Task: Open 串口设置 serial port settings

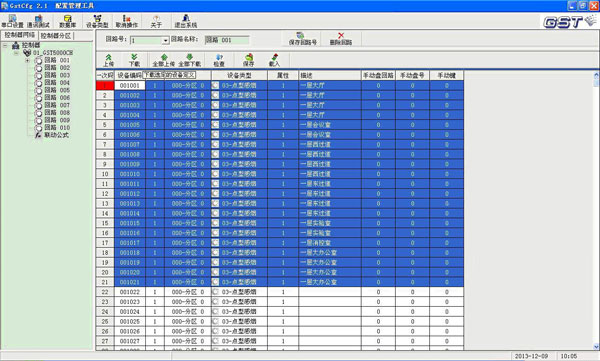Action: [x=12, y=21]
